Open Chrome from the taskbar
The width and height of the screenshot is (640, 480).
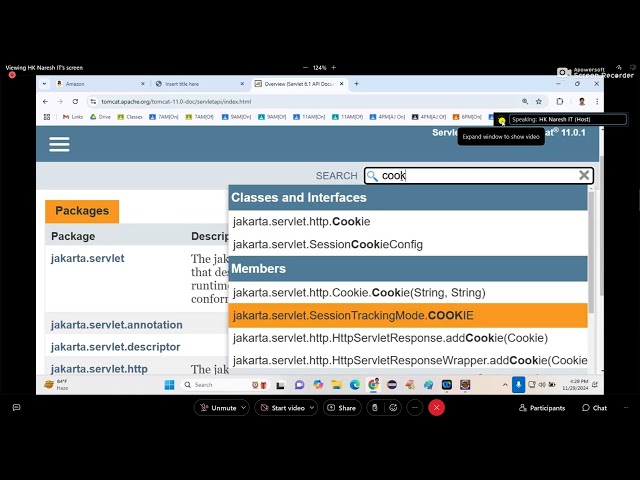(373, 384)
